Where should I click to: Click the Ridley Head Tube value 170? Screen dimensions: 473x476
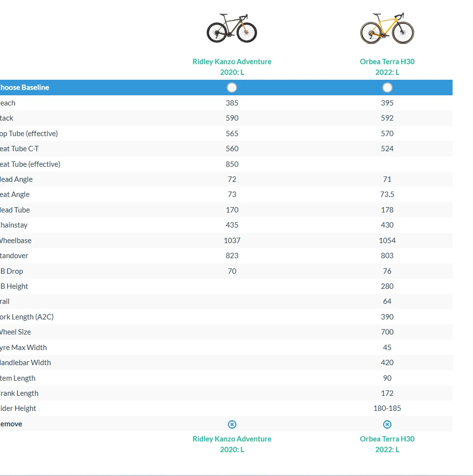(x=232, y=210)
